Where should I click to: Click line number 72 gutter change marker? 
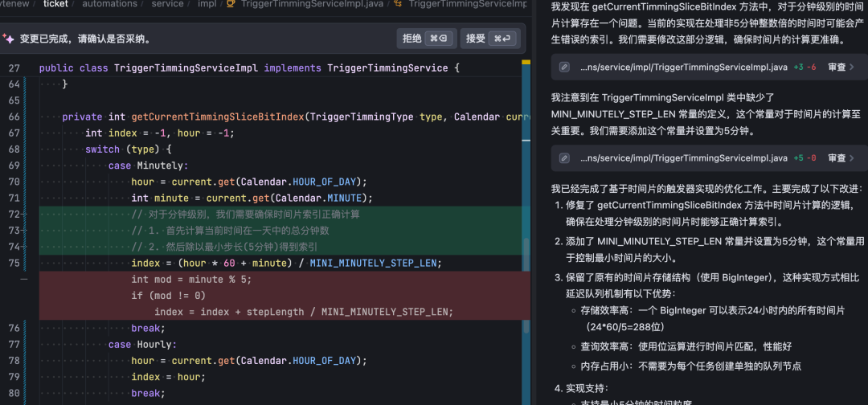[x=24, y=215]
